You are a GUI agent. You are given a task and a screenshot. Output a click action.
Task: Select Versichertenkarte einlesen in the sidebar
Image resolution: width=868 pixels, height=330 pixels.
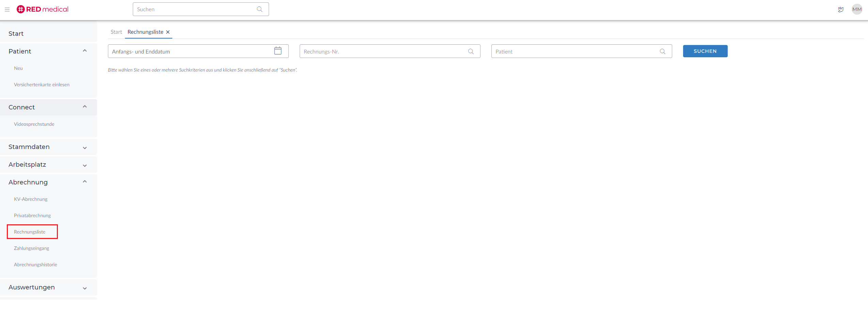42,85
